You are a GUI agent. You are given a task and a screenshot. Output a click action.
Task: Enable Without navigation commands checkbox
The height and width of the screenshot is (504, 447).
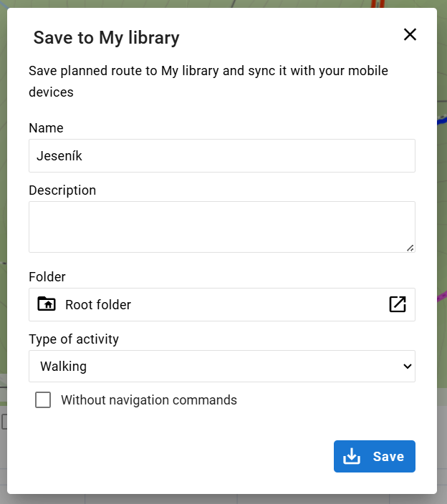pos(43,400)
